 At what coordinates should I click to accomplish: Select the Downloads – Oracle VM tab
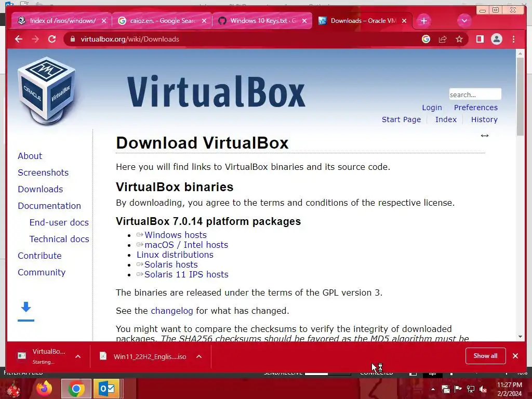point(362,21)
